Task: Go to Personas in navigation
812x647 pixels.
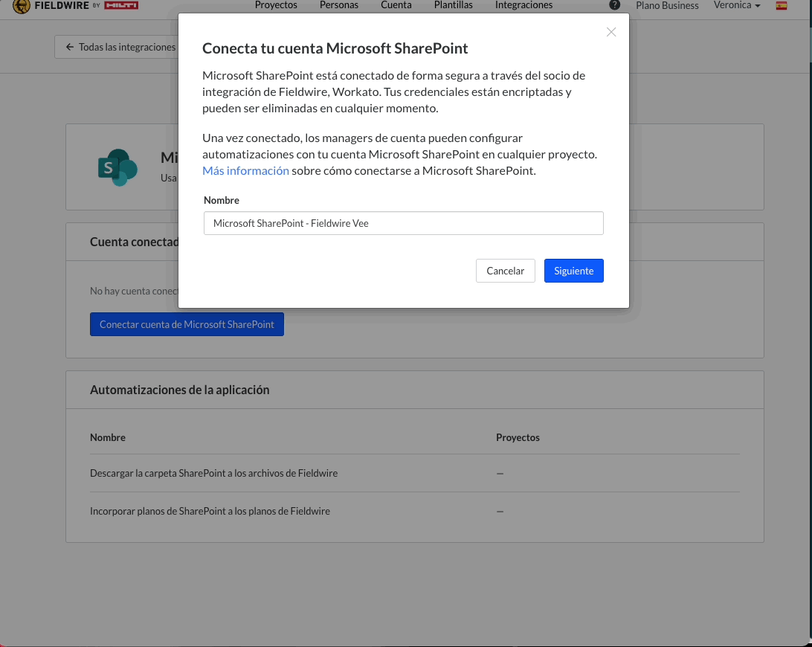Action: [338, 5]
